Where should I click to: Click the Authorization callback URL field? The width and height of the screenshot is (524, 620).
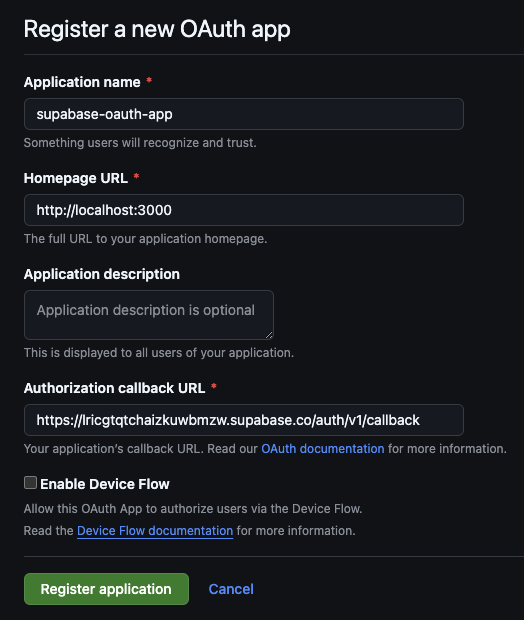244,420
